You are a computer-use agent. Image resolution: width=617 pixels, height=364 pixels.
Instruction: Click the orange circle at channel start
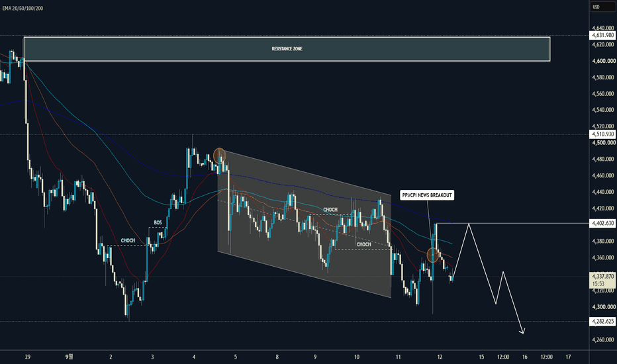(219, 156)
